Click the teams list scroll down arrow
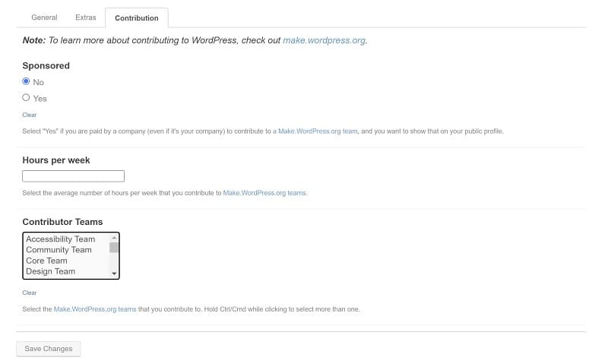 point(114,274)
